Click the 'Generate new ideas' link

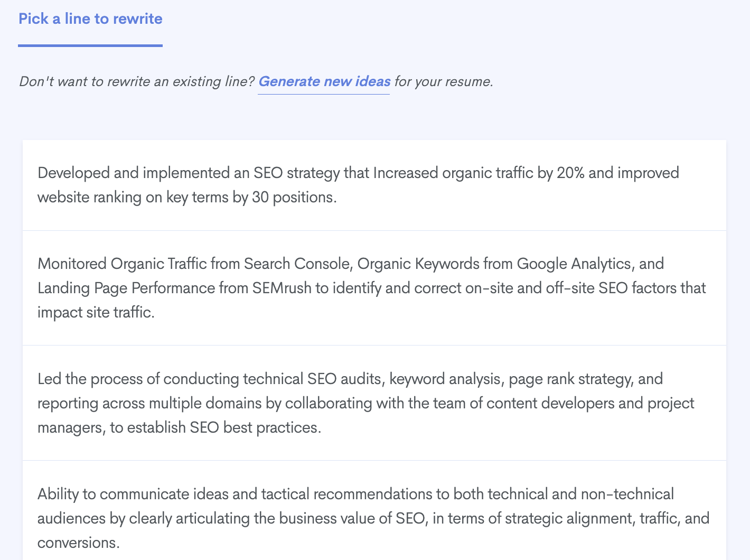point(324,81)
